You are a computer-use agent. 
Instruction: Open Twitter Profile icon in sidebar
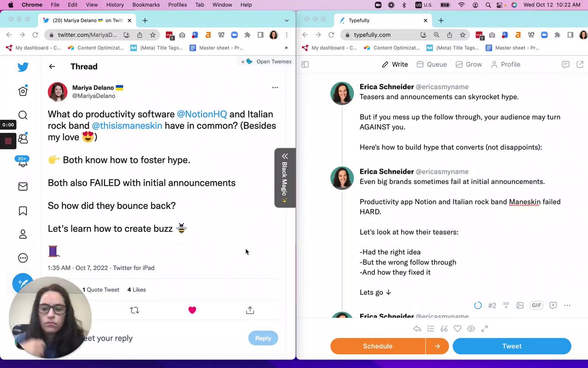[x=23, y=234]
